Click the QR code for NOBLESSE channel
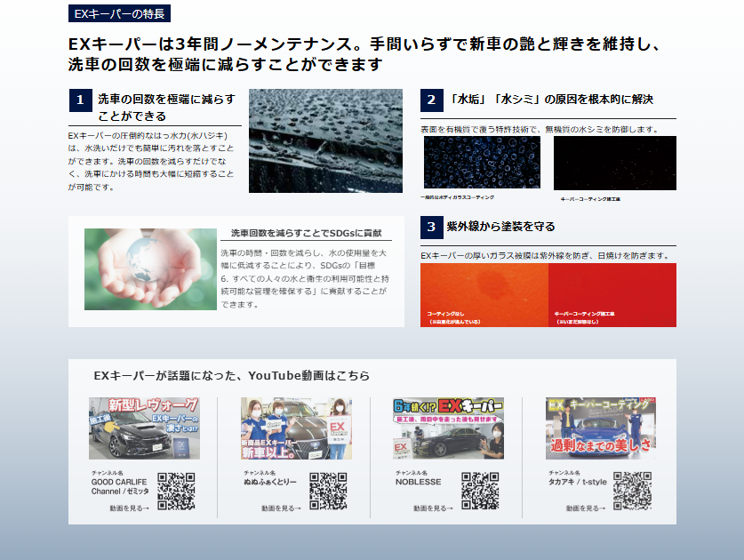The width and height of the screenshot is (744, 560). (480, 492)
